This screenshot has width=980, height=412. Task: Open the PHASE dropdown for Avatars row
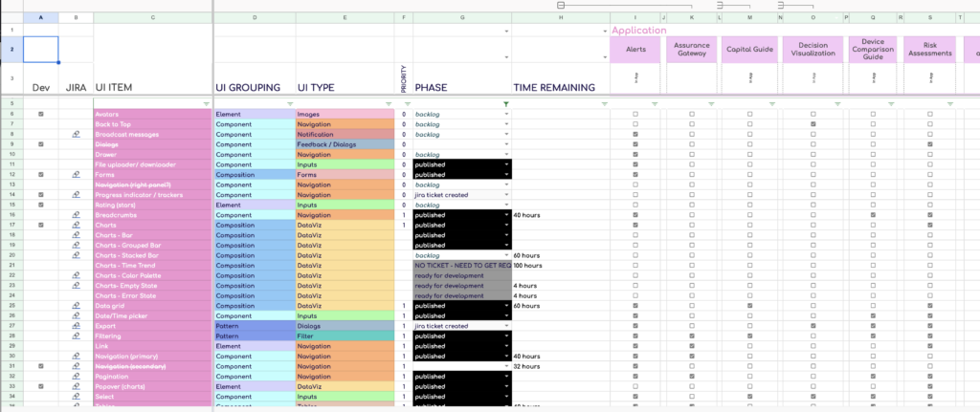[506, 114]
